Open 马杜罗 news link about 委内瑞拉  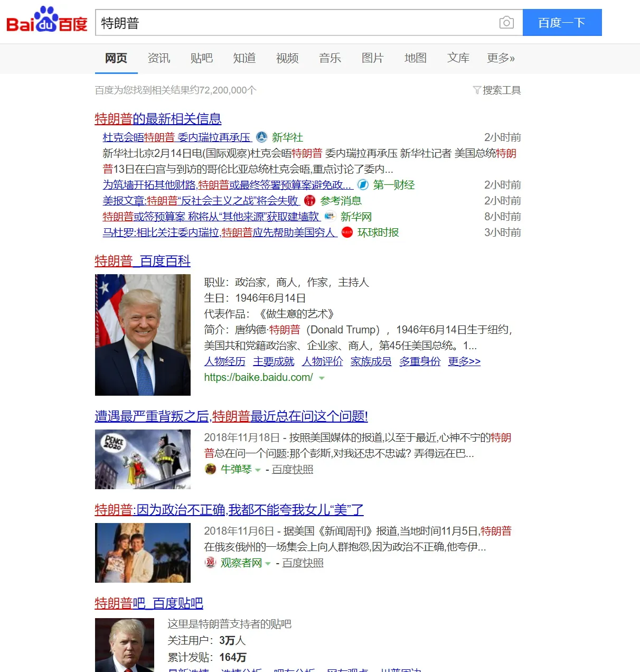[x=220, y=232]
